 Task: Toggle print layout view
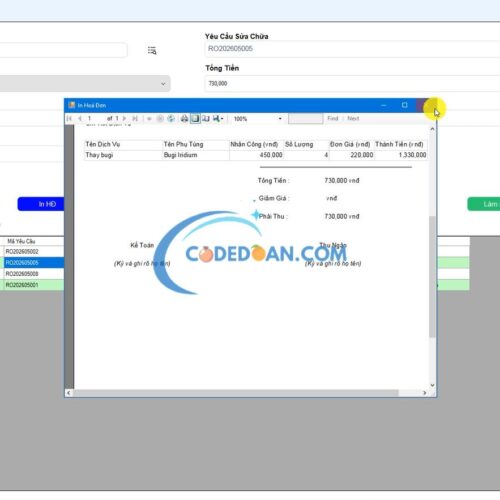(195, 119)
